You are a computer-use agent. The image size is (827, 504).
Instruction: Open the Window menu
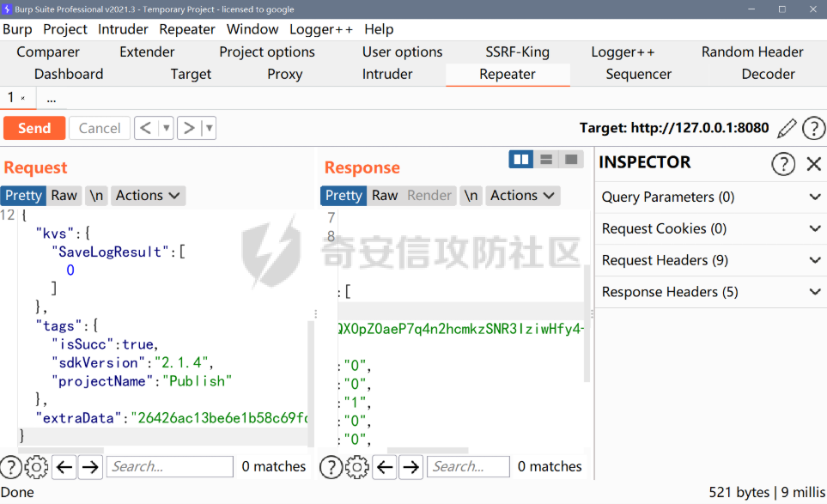tap(252, 29)
